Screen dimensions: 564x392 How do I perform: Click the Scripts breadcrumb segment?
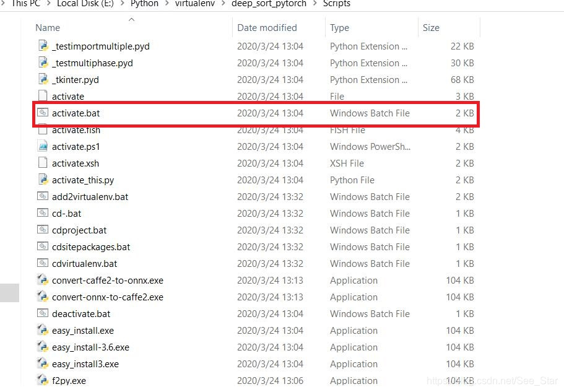(337, 4)
